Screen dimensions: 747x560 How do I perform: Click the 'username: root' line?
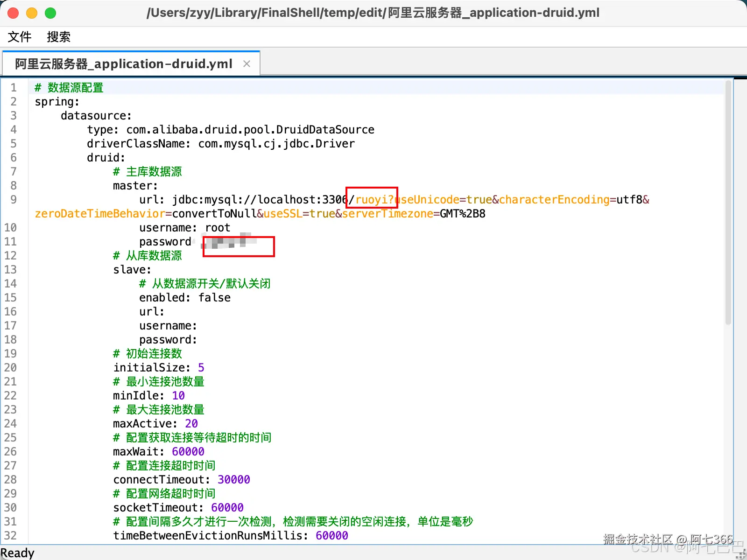click(x=185, y=228)
